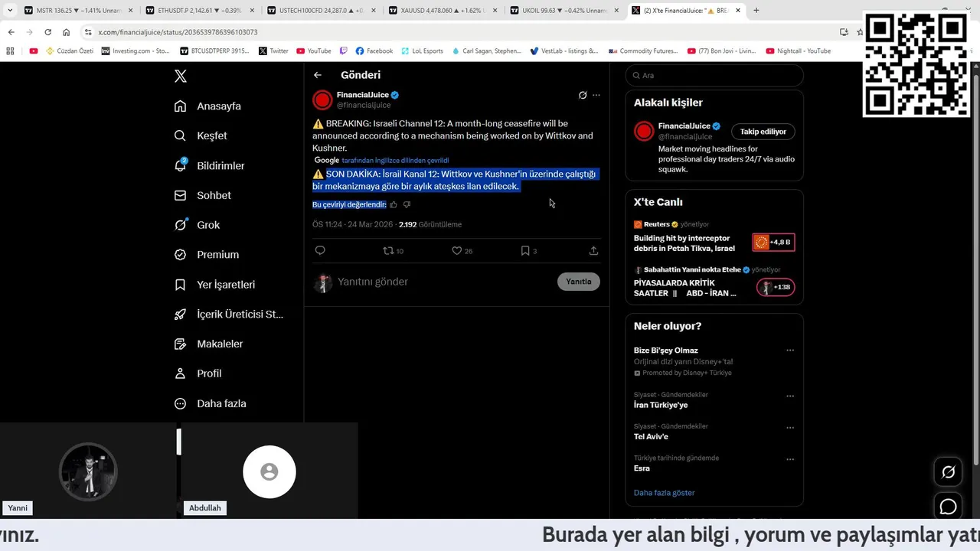Click the reply bubble icon under post

click(320, 250)
